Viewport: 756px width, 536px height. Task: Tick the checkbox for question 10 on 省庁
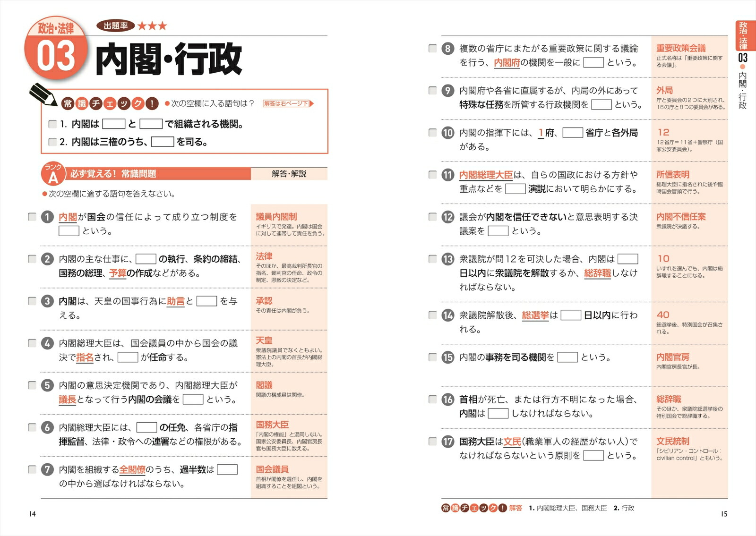[x=432, y=132]
